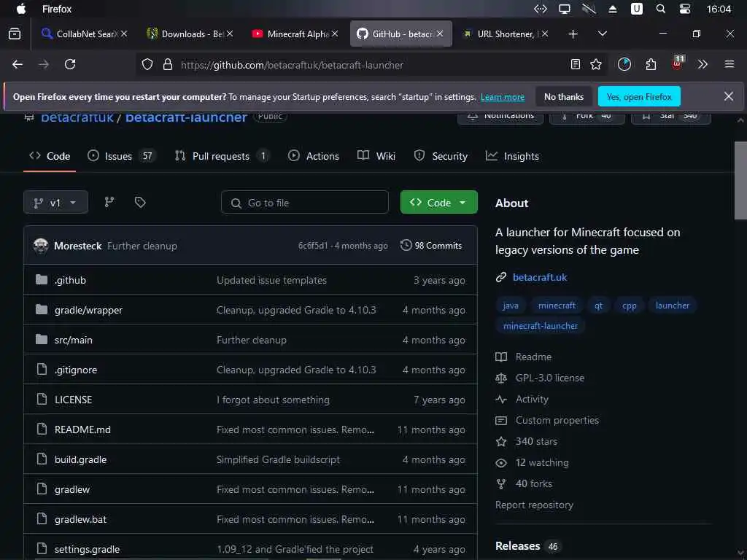747x560 pixels.
Task: Switch to the Issues tab
Action: click(x=122, y=156)
